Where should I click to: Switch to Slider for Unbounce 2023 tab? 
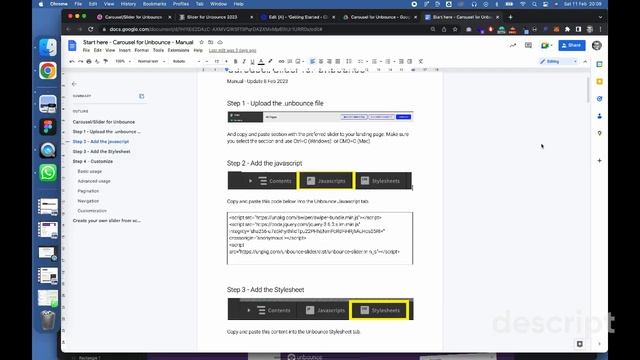pyautogui.click(x=212, y=17)
